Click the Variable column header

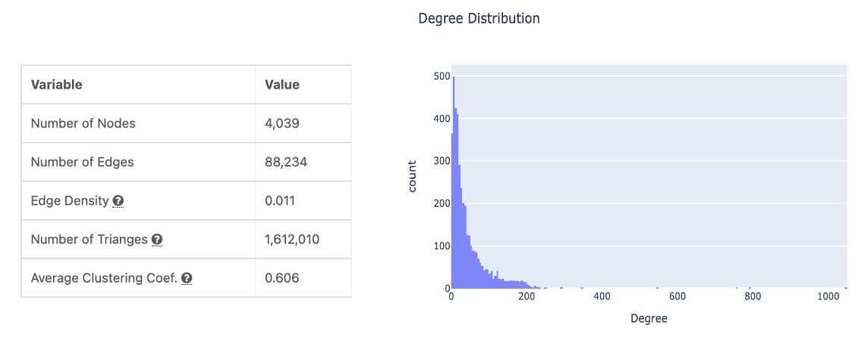(56, 85)
